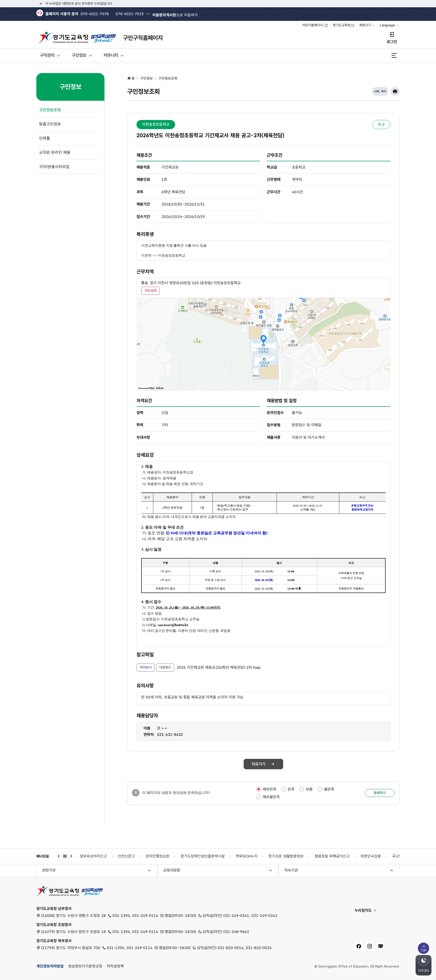This screenshot has width=436, height=980.
Task: Expand the 관련기관 dropdown
Action: [x=97, y=870]
